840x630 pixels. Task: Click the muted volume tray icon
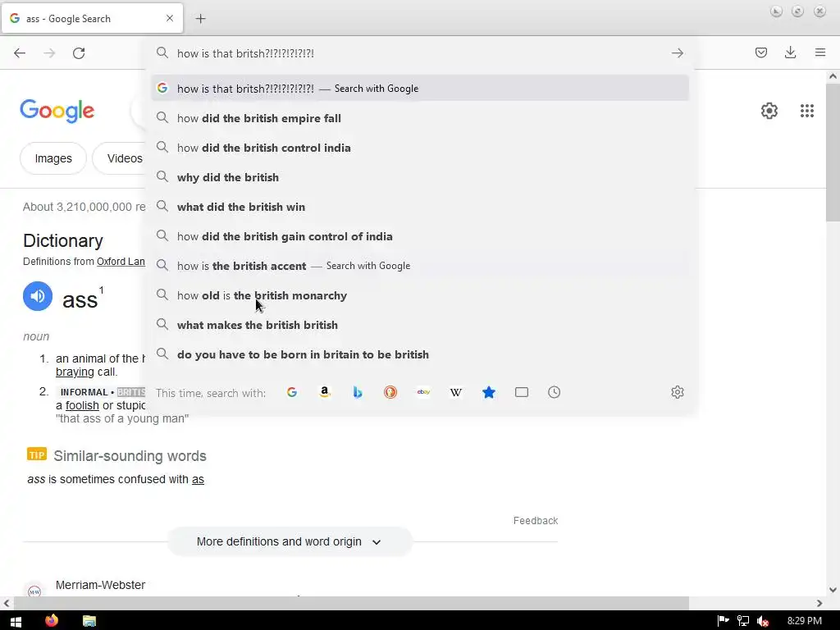pos(763,621)
